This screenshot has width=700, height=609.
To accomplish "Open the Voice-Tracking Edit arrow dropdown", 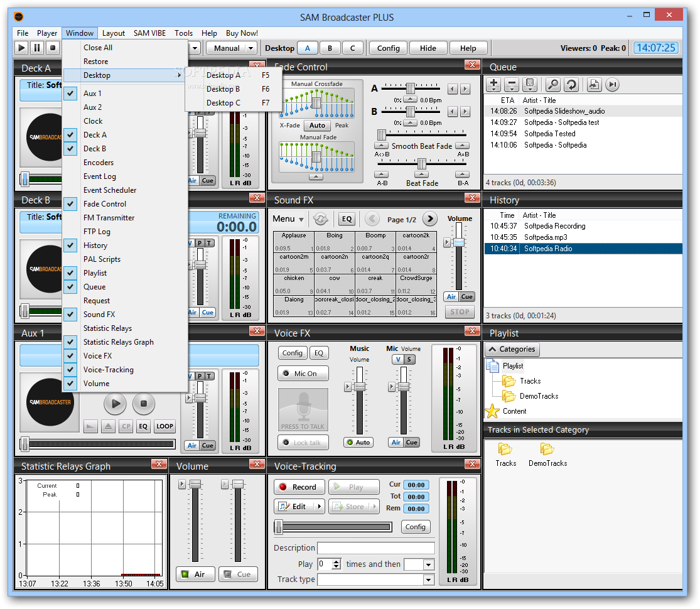I will click(319, 506).
